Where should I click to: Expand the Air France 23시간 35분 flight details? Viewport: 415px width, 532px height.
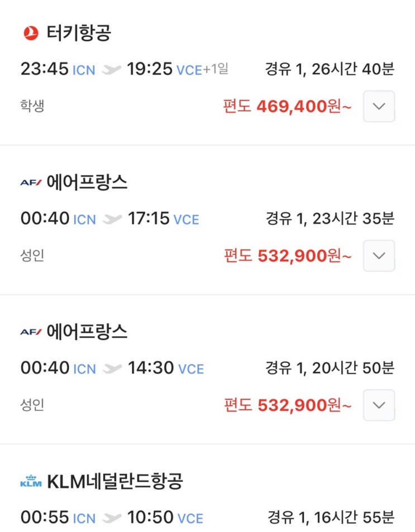tap(379, 256)
